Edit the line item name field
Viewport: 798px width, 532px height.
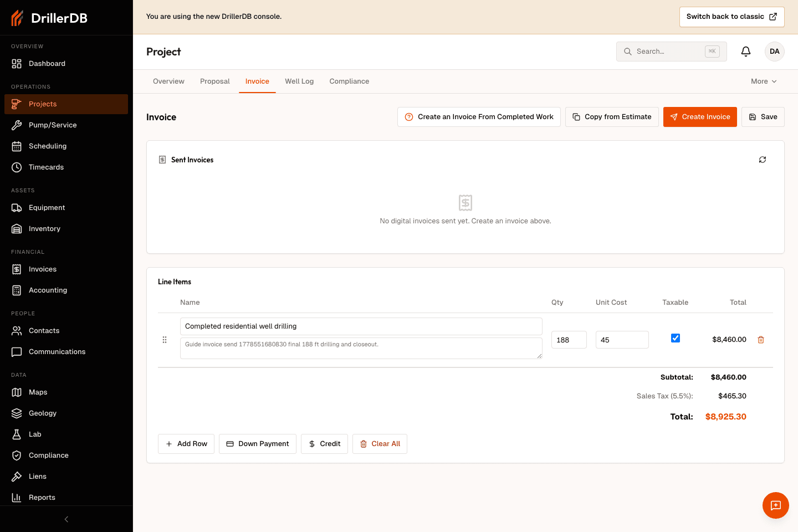pos(361,326)
